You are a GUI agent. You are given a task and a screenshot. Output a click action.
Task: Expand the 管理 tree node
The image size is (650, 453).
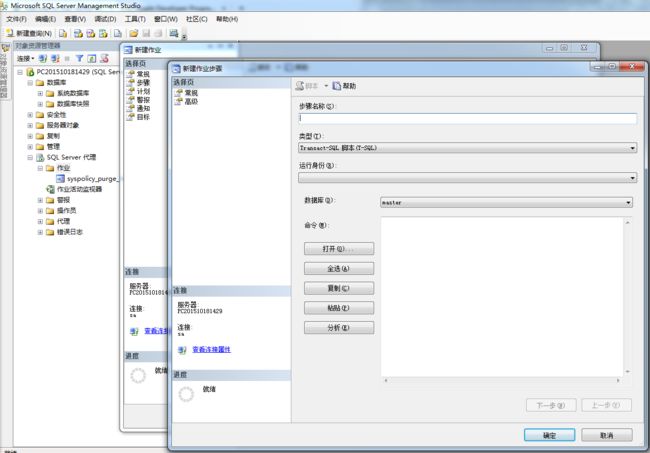pyautogui.click(x=30, y=147)
